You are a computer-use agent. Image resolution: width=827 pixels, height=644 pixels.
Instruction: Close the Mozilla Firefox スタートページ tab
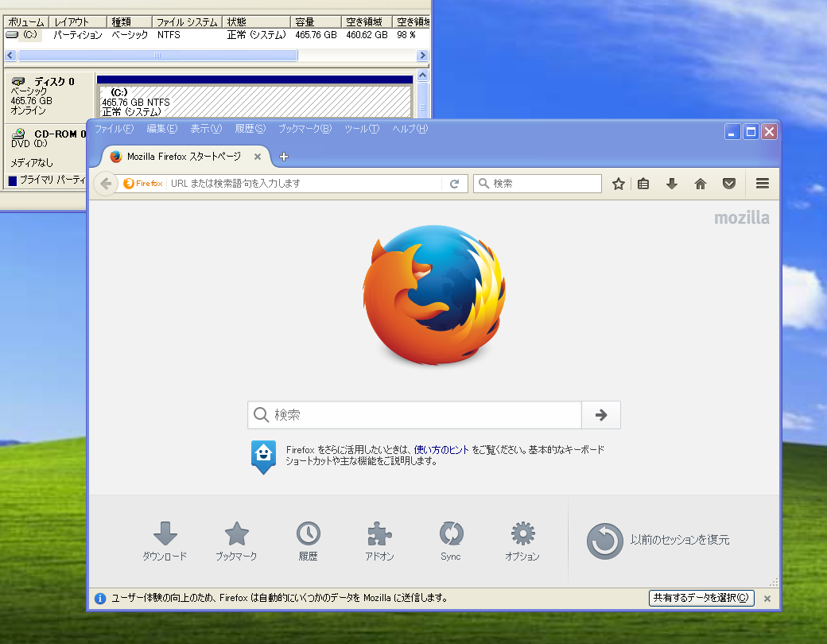(x=258, y=157)
